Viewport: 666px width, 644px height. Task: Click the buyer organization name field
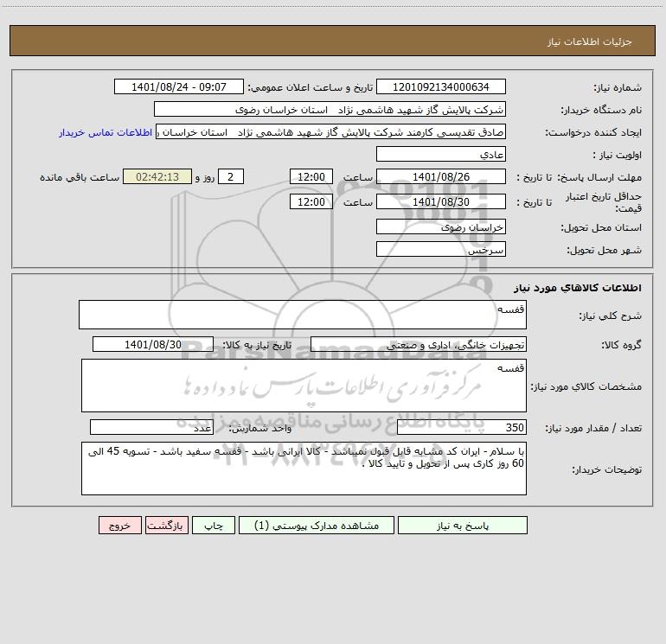click(330, 109)
